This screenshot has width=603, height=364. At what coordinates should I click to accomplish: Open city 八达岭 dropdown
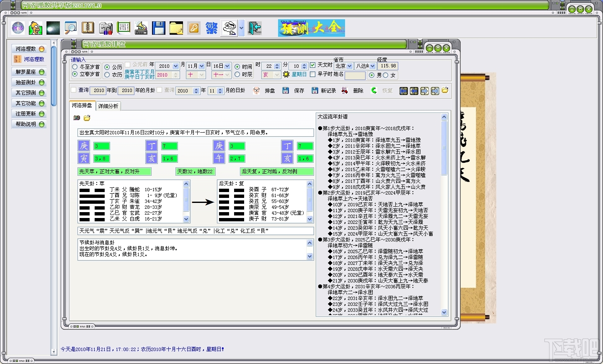click(x=373, y=66)
